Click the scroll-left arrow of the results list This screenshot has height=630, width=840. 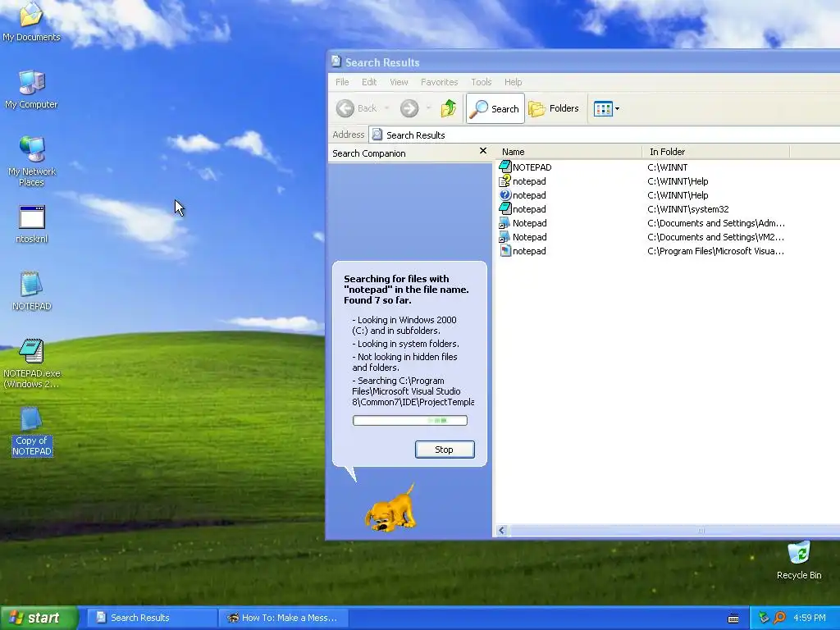tap(502, 531)
